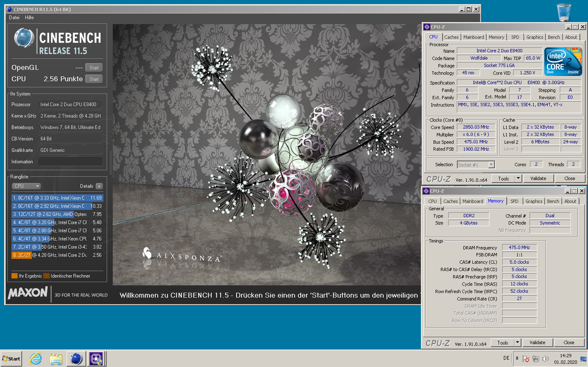Click the Intel Core 2 Duo logo in CPU-Z
This screenshot has width=588, height=367.
coord(563,62)
